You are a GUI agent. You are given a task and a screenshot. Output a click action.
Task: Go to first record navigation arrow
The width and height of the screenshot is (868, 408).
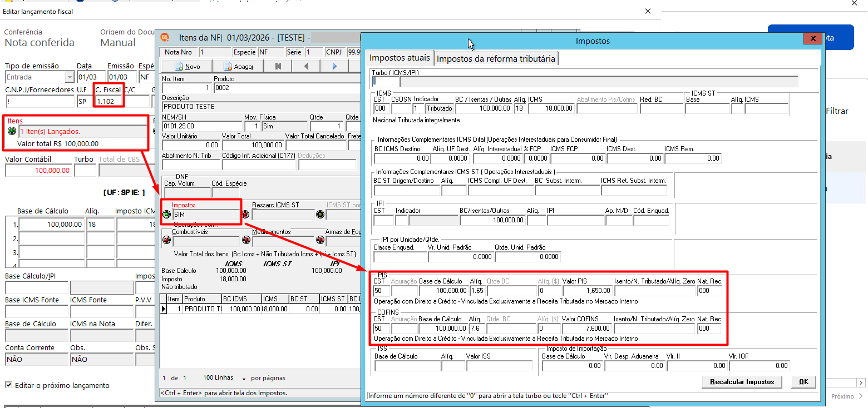click(278, 66)
